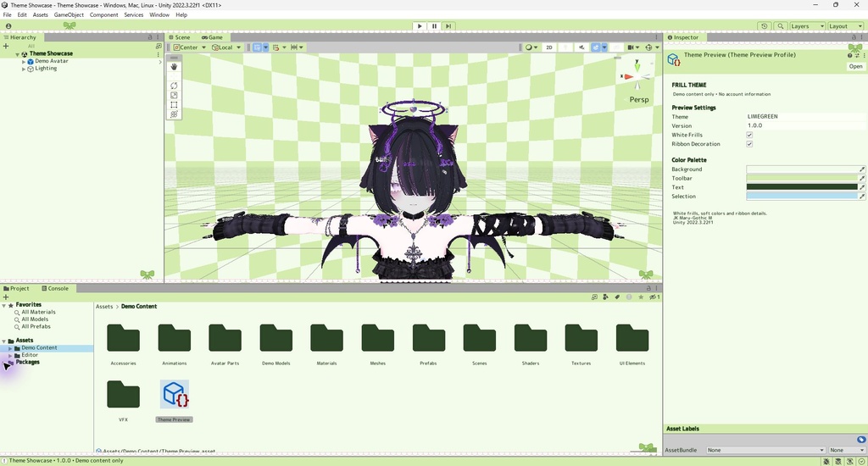Click the Theme LIMEGREEN input field

click(805, 117)
